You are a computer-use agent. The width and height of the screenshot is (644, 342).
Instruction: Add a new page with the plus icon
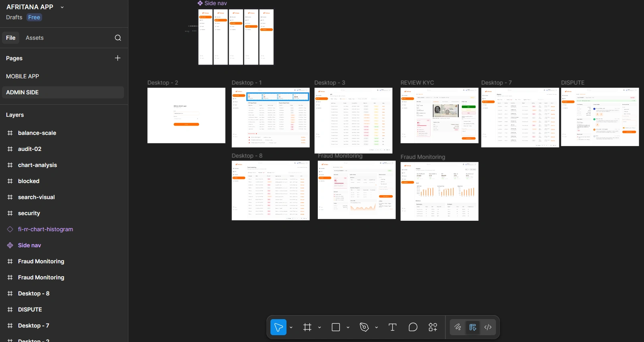pyautogui.click(x=118, y=58)
